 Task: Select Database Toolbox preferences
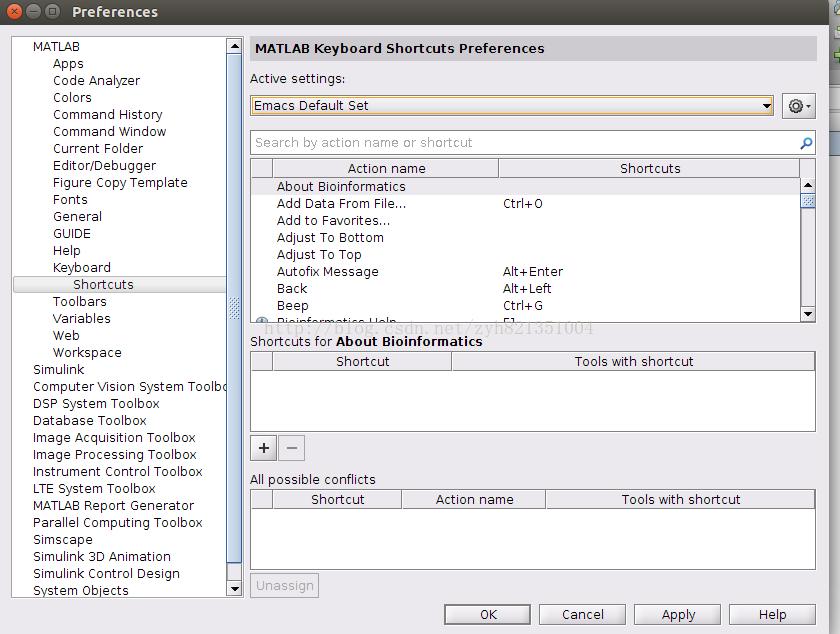[x=89, y=421]
